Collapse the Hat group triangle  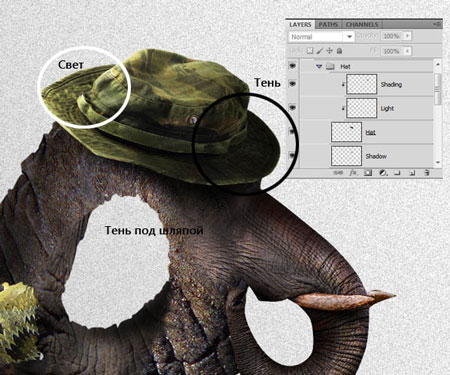(x=319, y=67)
